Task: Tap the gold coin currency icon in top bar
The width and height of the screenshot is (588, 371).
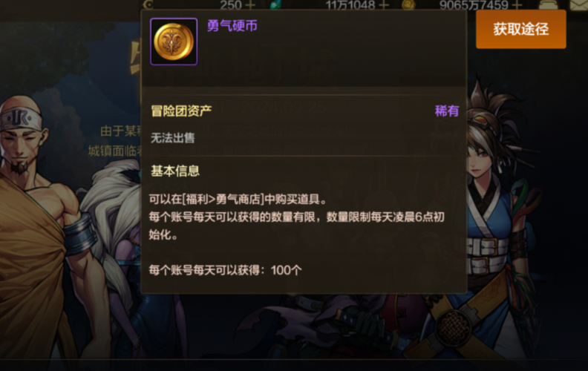Action: [x=408, y=5]
